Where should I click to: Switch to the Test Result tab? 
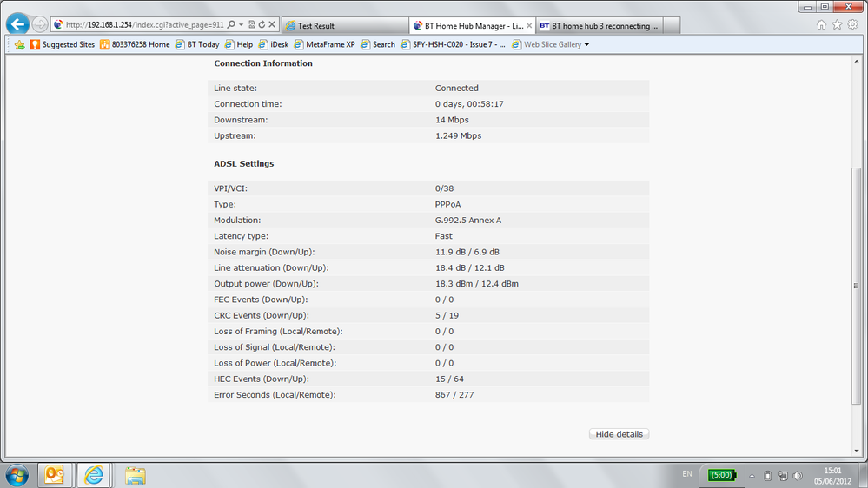click(x=346, y=25)
